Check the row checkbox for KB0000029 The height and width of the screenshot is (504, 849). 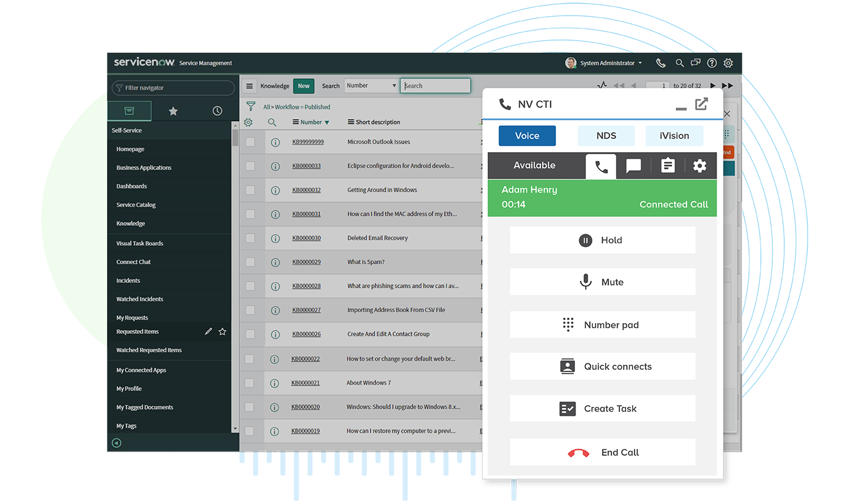click(250, 262)
